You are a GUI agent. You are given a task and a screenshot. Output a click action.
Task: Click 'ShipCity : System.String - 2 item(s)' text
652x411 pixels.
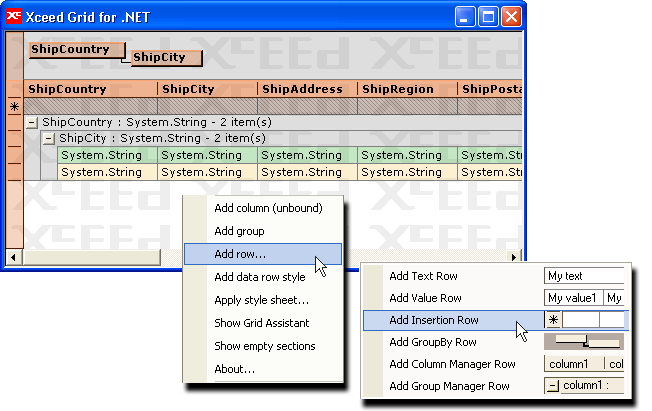click(162, 138)
